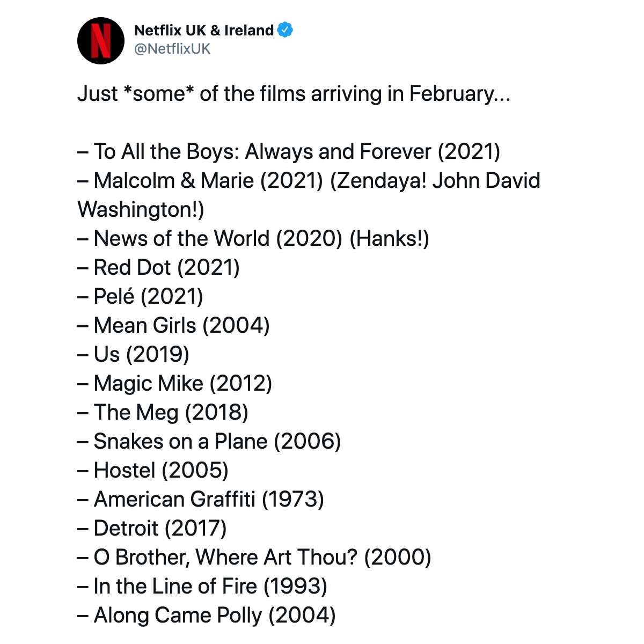Screen dimensions: 644x644
Task: Click 'American Graffiti (1973)' entry
Action: [x=201, y=500]
